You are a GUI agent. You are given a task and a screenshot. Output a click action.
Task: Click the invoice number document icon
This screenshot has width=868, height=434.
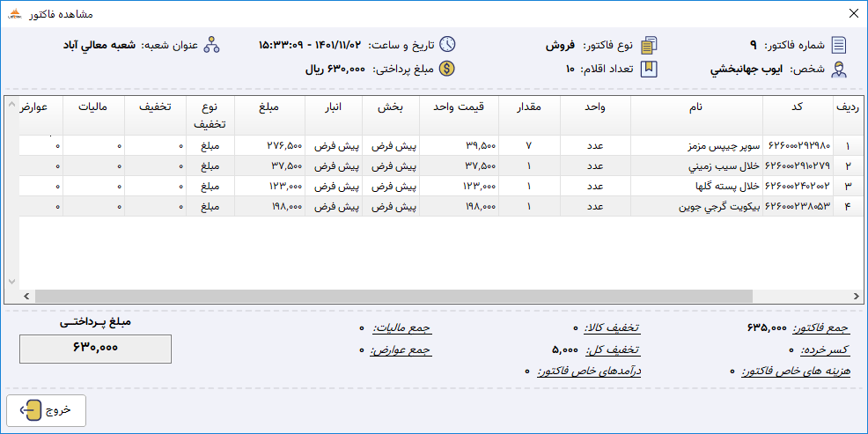point(839,45)
